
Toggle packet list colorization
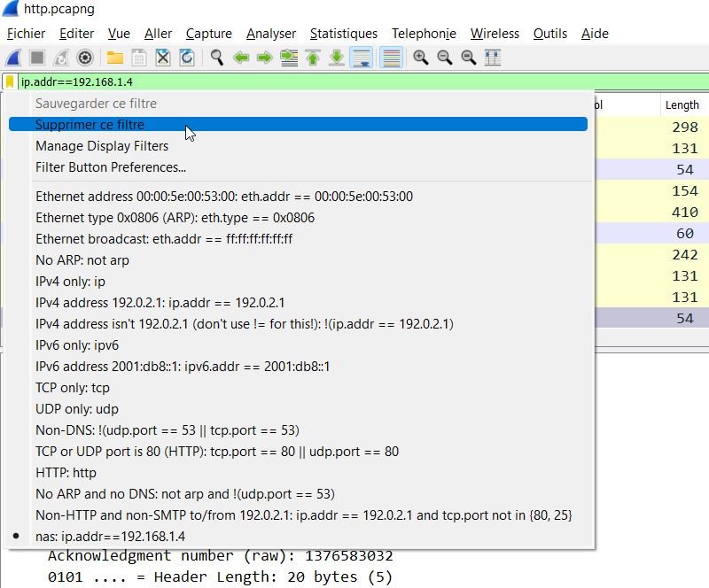pyautogui.click(x=390, y=58)
